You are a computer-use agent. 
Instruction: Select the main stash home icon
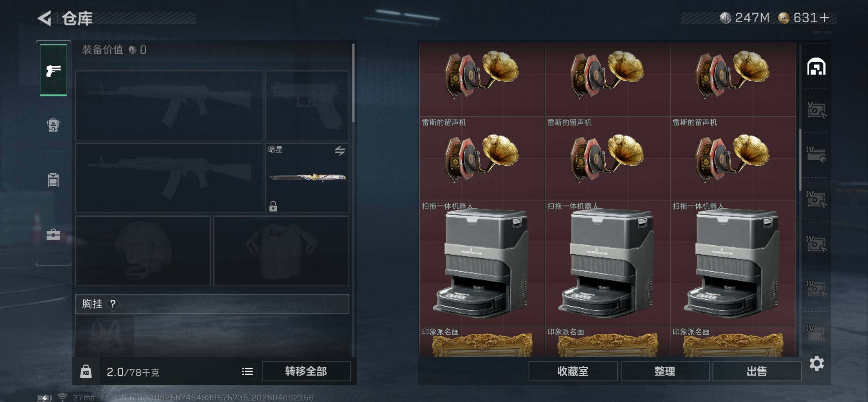(x=816, y=66)
